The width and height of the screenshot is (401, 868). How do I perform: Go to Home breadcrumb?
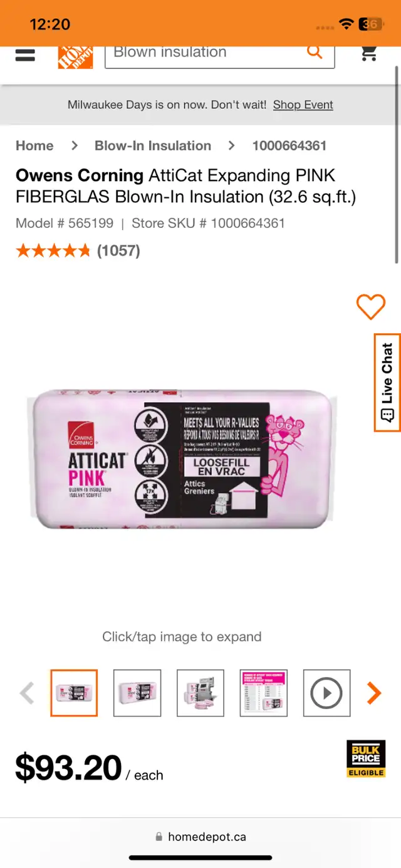pyautogui.click(x=34, y=145)
